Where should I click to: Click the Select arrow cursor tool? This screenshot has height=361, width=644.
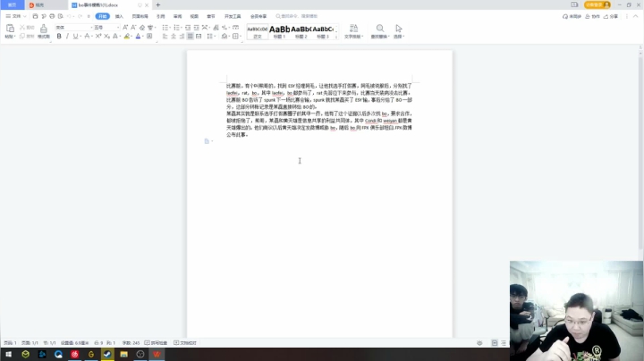pyautogui.click(x=398, y=30)
